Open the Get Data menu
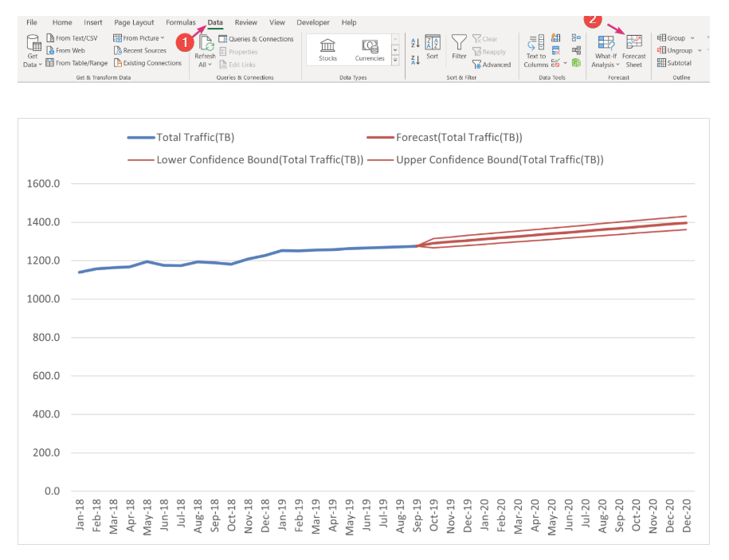 click(33, 51)
